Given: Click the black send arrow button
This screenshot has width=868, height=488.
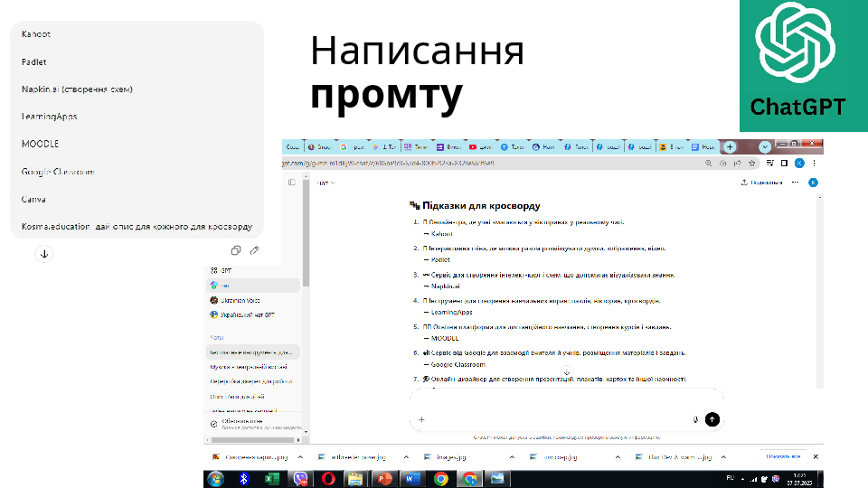Looking at the screenshot, I should pyautogui.click(x=712, y=419).
